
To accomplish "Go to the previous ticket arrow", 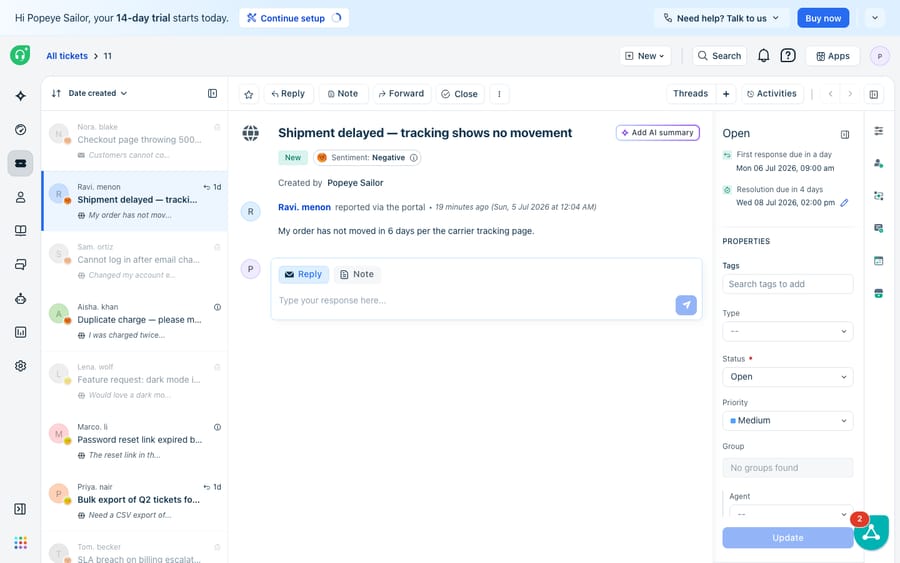I will tap(830, 94).
